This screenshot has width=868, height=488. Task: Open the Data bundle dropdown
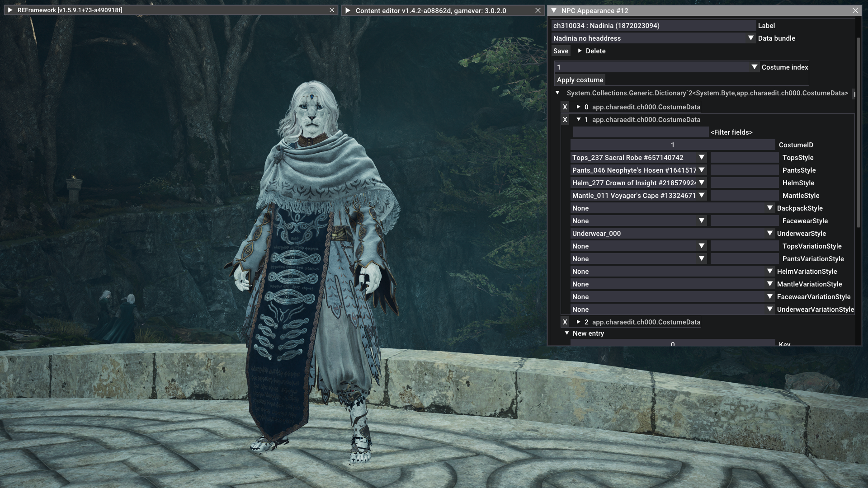click(654, 38)
